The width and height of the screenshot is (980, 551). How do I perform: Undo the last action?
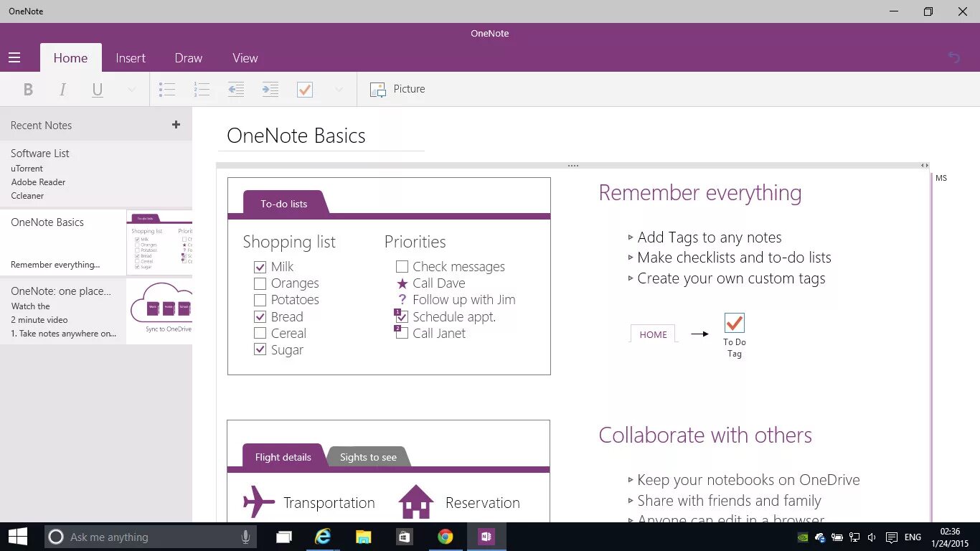[954, 57]
